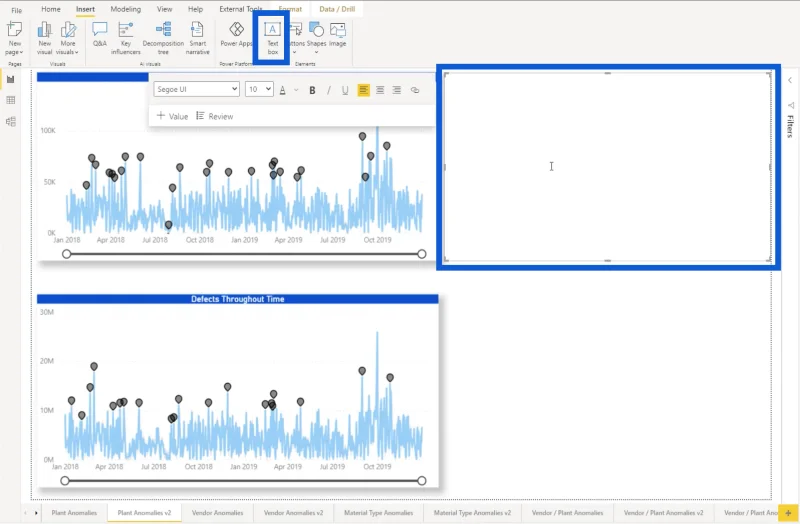Screen dimensions: 800x524
Task: Open the View ribbon tab
Action: (164, 9)
